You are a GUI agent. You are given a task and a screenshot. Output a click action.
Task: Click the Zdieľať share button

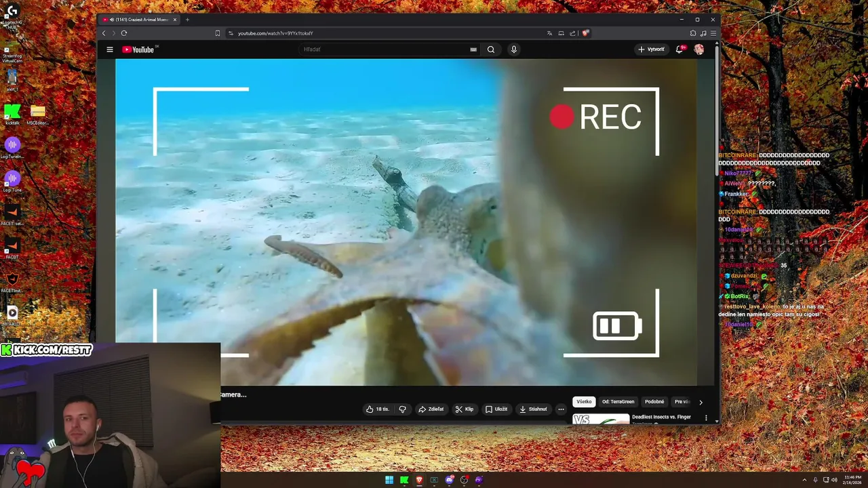[431, 409]
